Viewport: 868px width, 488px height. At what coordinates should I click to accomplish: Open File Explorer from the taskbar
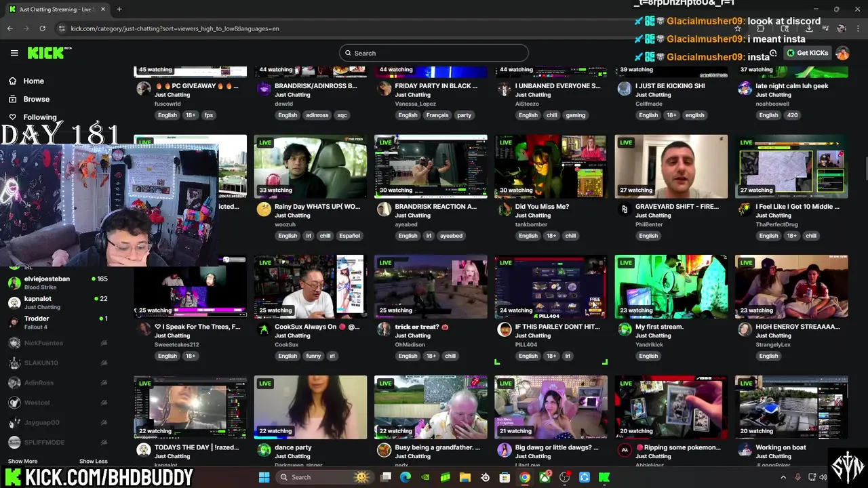click(x=465, y=477)
